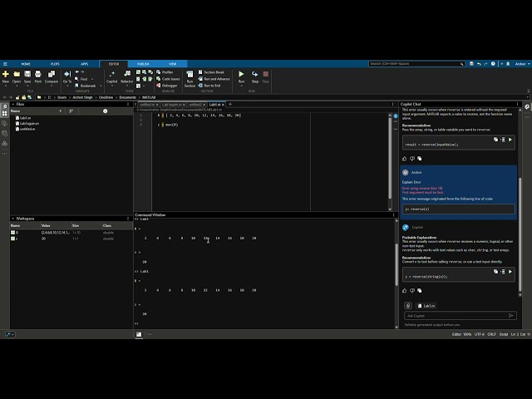Click the Users folder in path bar
532x399 pixels.
tap(62, 97)
